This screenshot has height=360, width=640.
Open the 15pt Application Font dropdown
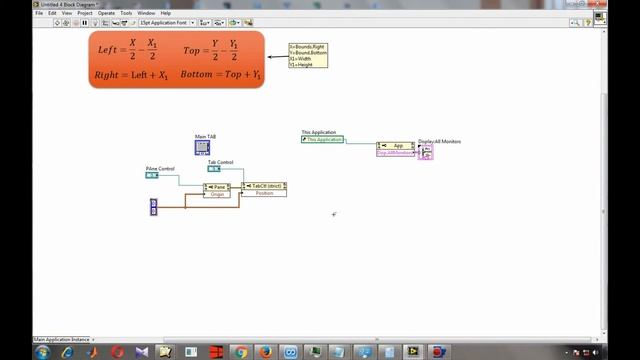click(x=167, y=23)
